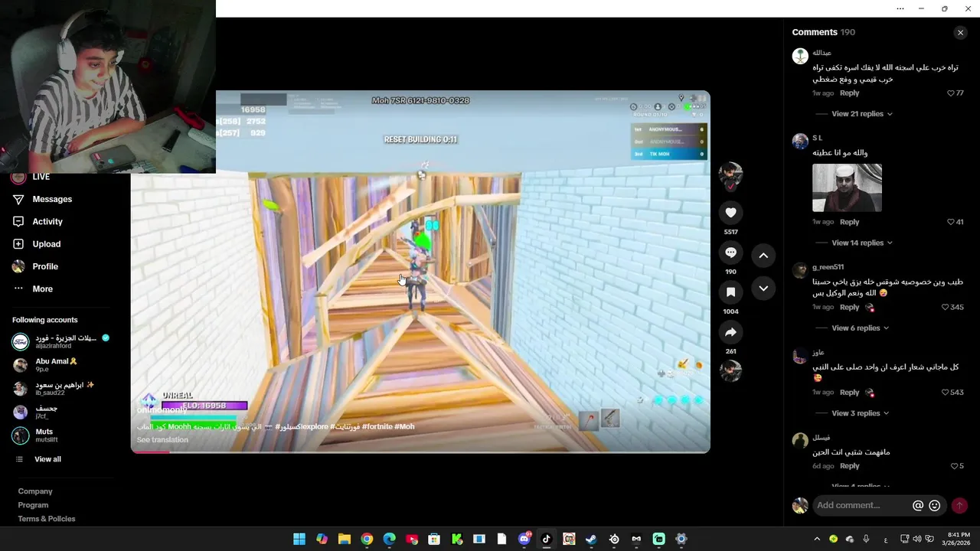The height and width of the screenshot is (551, 980).
Task: Open Terms & Policies footer section
Action: (47, 519)
